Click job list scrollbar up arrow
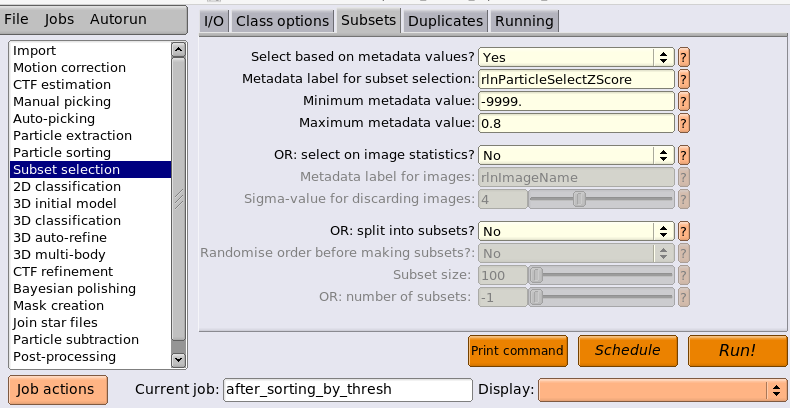 click(178, 49)
